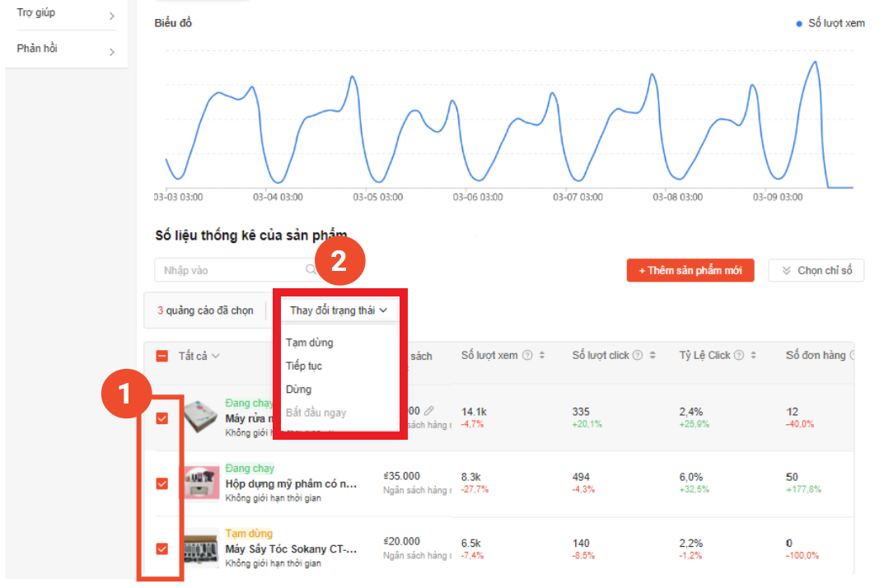The height and width of the screenshot is (588, 884).
Task: Sort by Số lượt click column arrows
Action: 652,356
